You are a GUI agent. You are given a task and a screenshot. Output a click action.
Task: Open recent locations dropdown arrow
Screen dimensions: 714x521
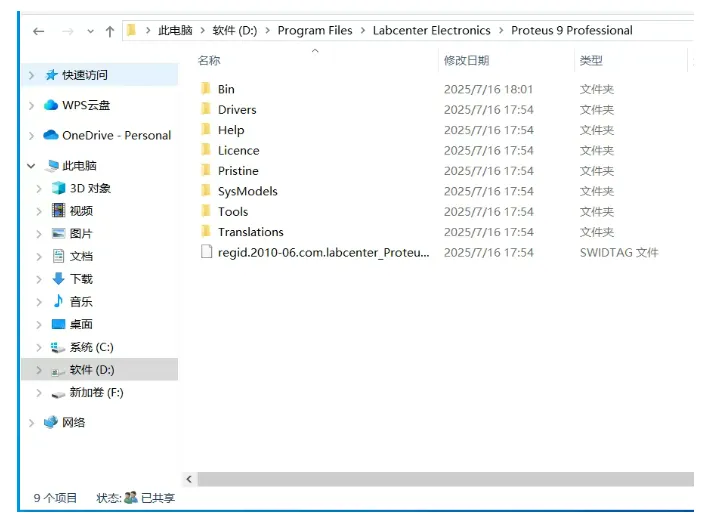tap(90, 31)
